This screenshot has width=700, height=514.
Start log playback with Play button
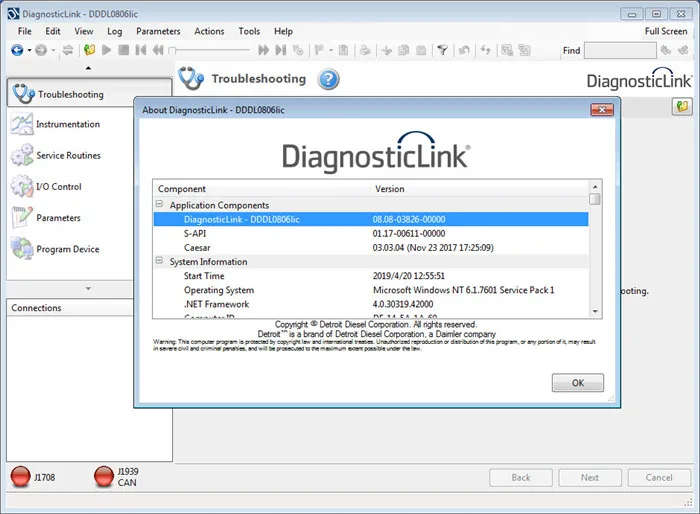(106, 50)
